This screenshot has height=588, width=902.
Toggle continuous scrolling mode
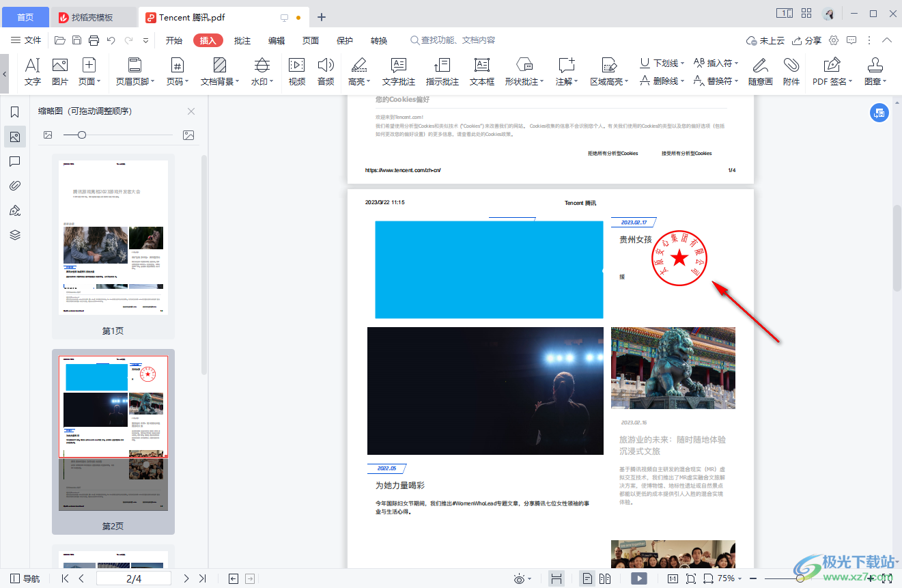556,578
